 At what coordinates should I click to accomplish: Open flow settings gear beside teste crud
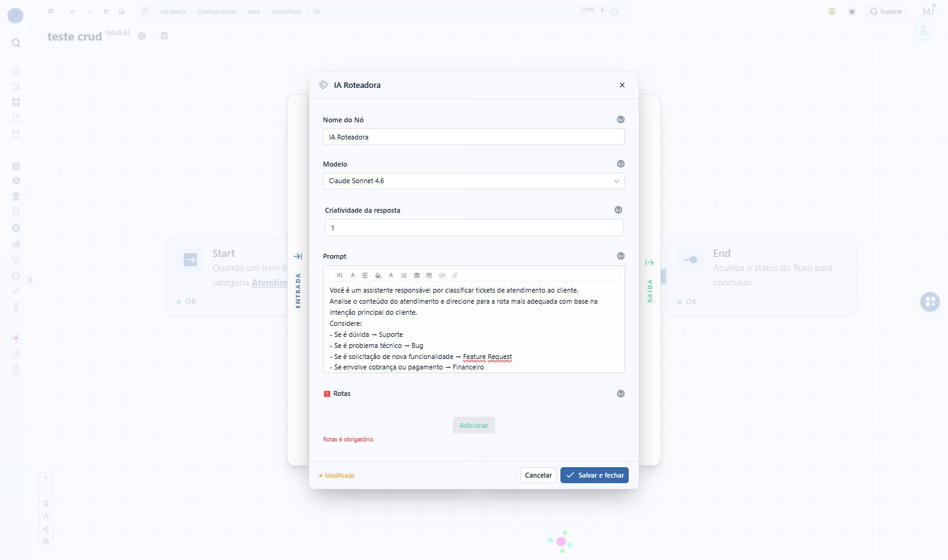[141, 36]
